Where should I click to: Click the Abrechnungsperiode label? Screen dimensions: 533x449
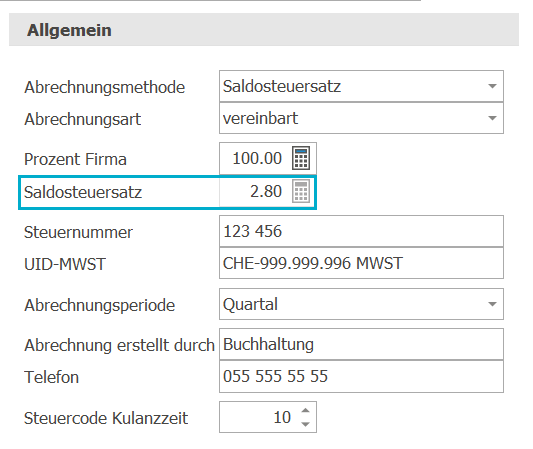click(x=99, y=305)
